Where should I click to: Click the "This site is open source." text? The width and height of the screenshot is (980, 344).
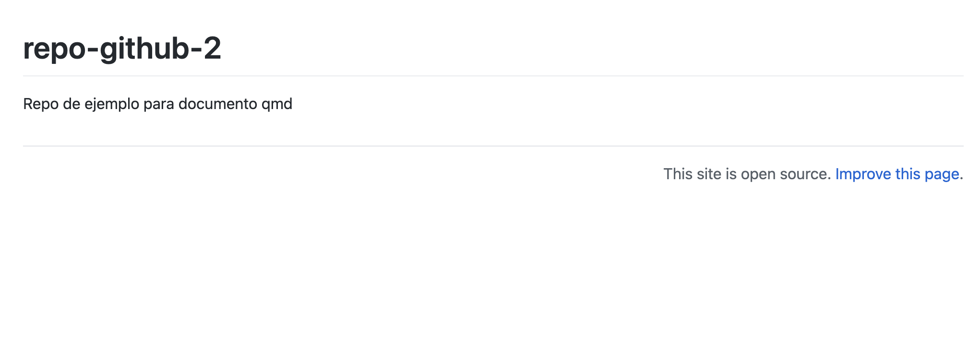click(x=747, y=174)
